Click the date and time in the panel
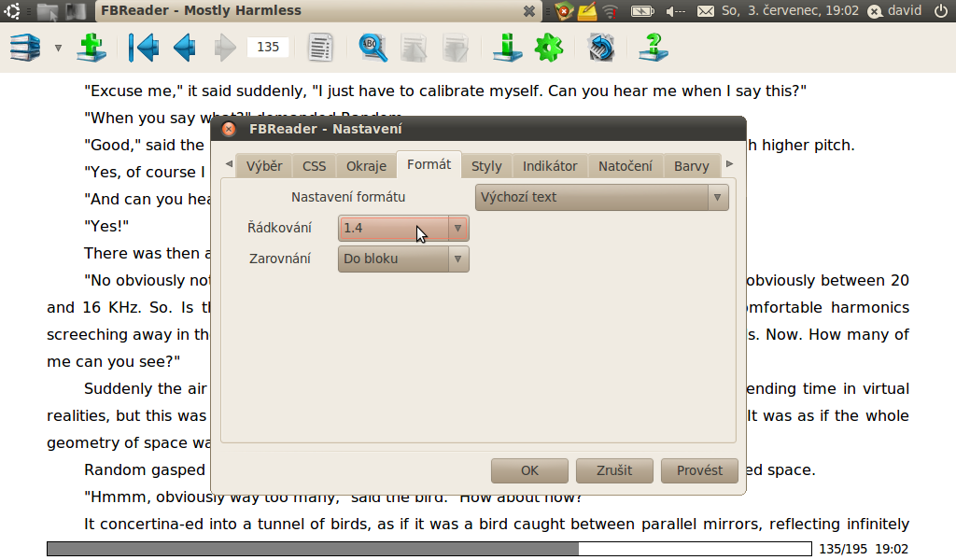956x560 pixels. pyautogui.click(x=790, y=10)
